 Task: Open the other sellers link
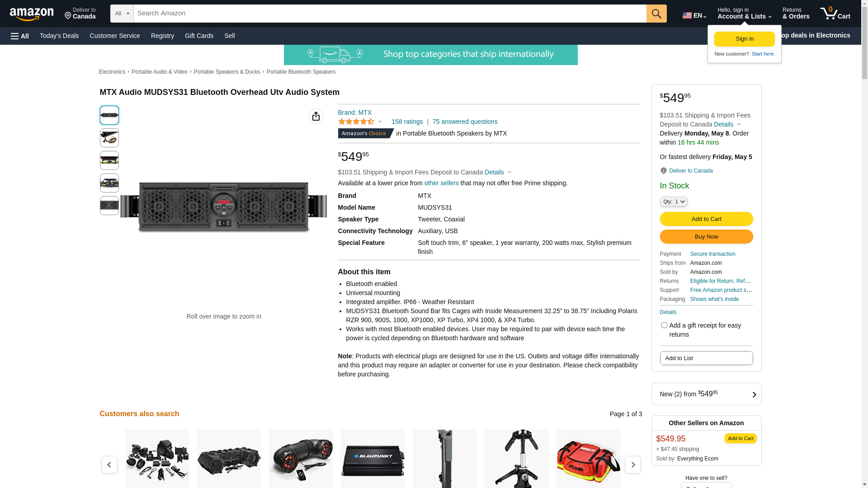(442, 183)
